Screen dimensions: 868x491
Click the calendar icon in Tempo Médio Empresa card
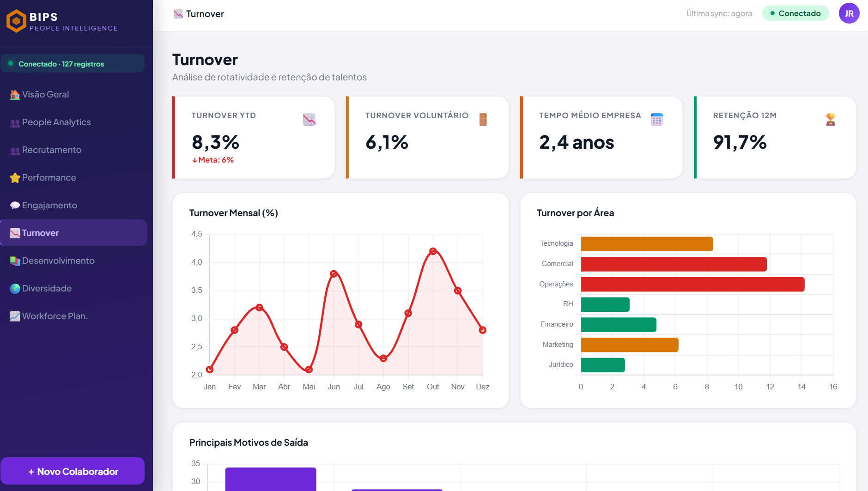tap(657, 119)
